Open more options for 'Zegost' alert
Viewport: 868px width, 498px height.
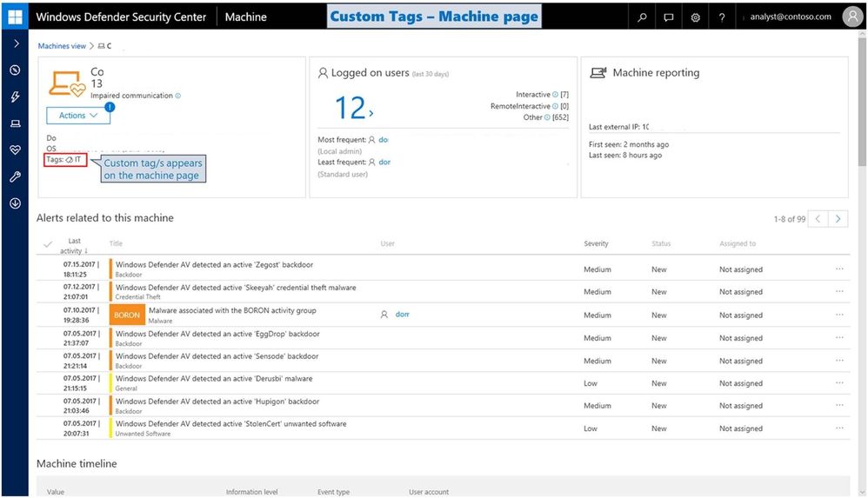click(x=839, y=269)
